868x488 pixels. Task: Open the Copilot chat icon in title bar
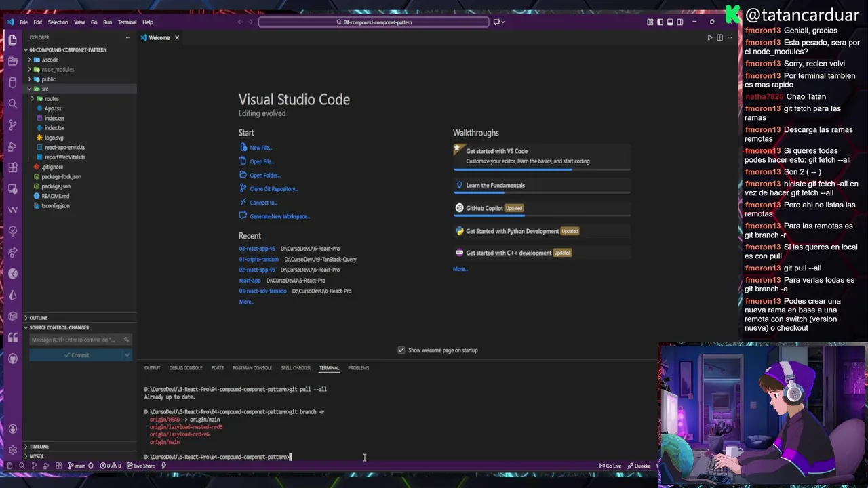coord(496,22)
